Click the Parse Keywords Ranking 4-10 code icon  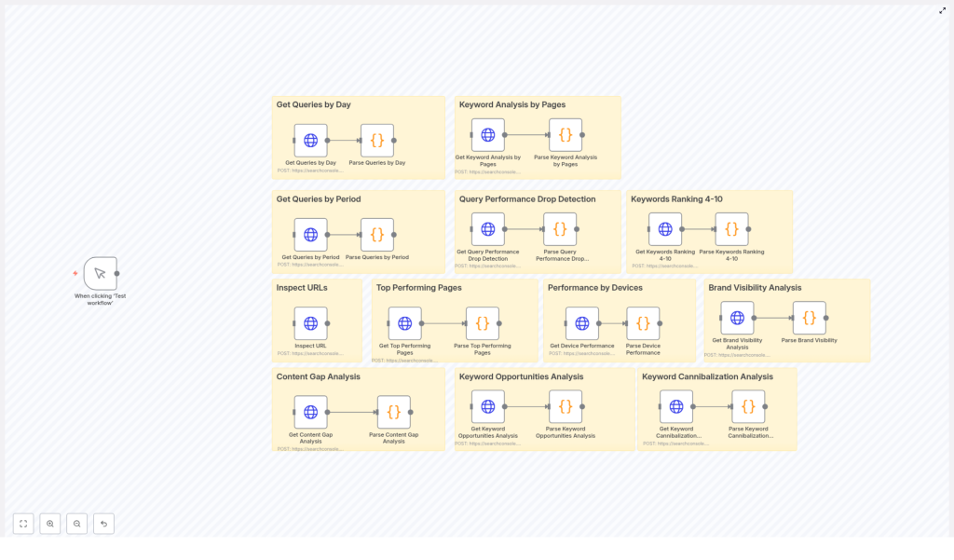click(732, 227)
